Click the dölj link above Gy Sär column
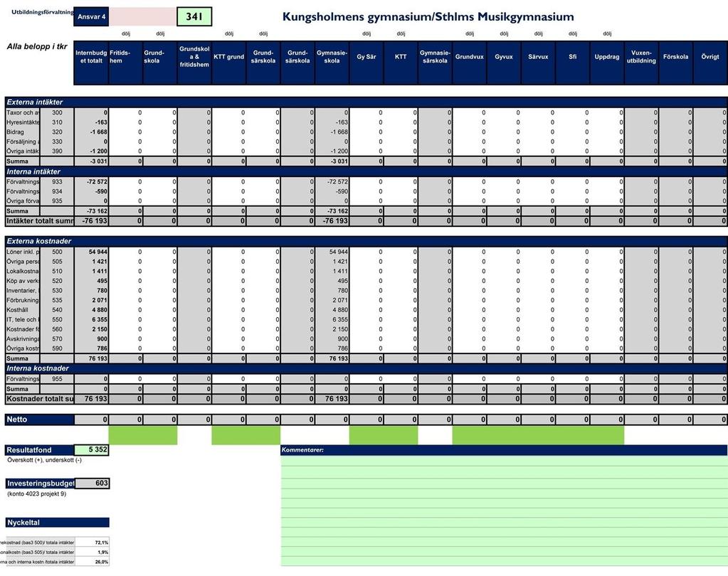 point(366,34)
